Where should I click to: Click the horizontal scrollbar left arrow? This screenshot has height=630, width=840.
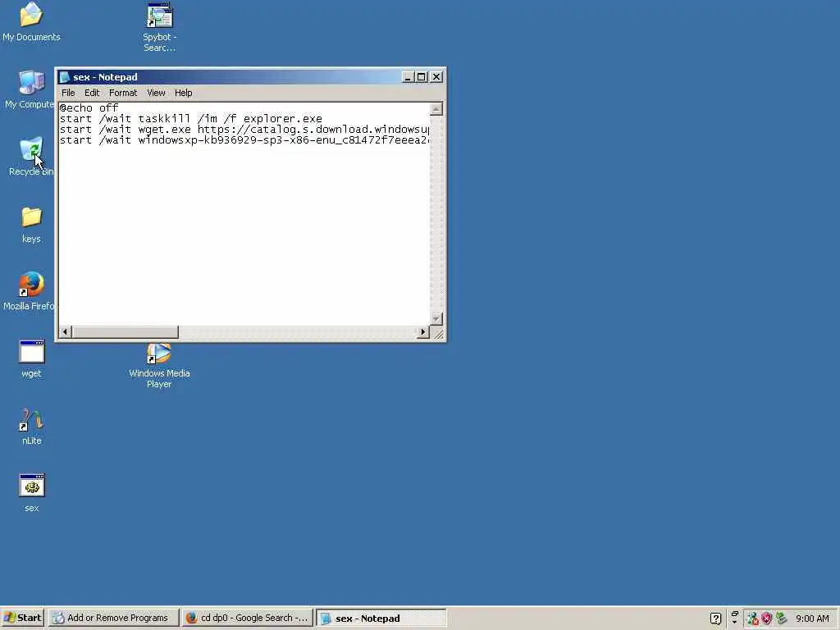[x=65, y=331]
